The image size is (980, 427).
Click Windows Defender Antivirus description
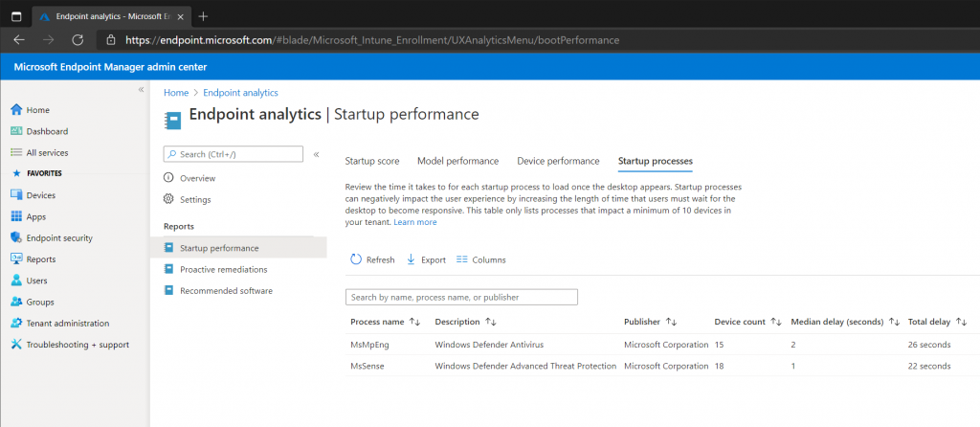pos(489,345)
